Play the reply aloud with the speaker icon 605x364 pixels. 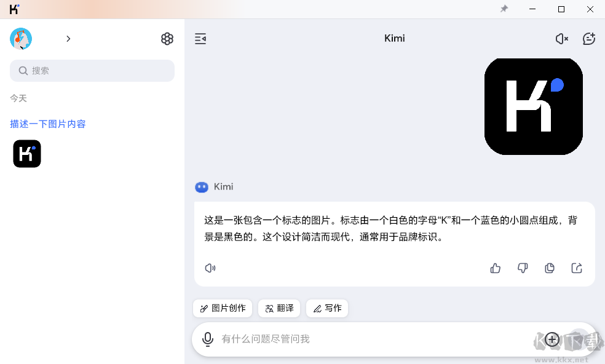click(210, 268)
